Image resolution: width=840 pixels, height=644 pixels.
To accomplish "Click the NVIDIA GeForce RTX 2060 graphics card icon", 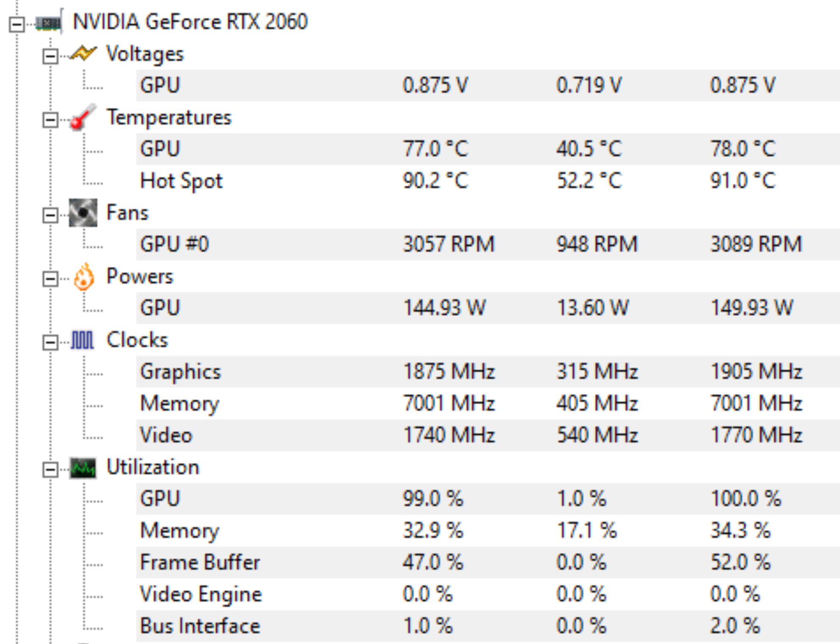I will pos(50,22).
